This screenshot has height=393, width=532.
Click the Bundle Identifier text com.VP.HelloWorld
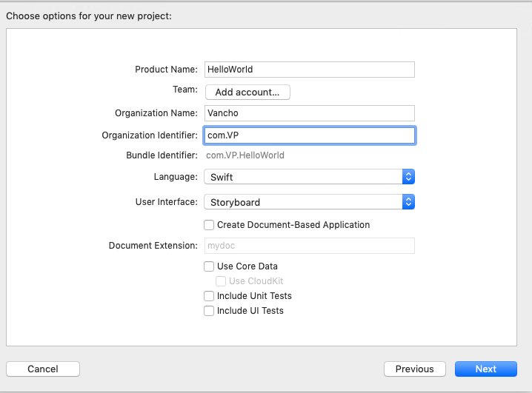[x=245, y=155]
